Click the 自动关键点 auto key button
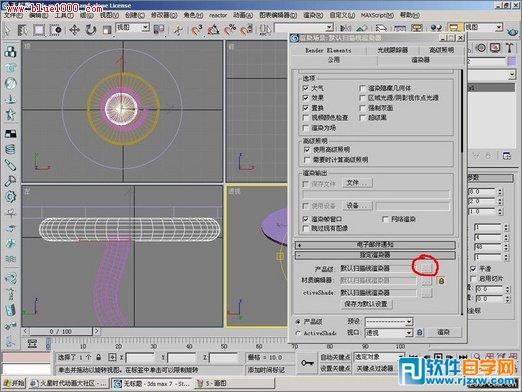The image size is (522, 392). (x=335, y=357)
